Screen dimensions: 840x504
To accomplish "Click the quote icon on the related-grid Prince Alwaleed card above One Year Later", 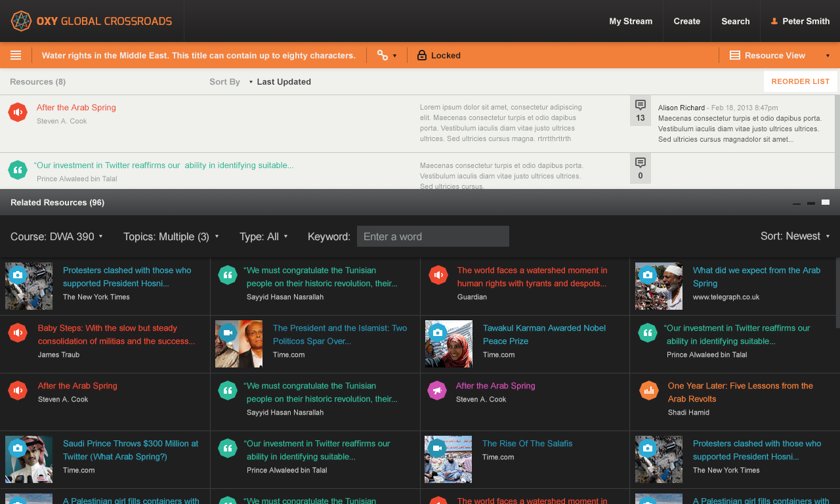I will tap(648, 333).
